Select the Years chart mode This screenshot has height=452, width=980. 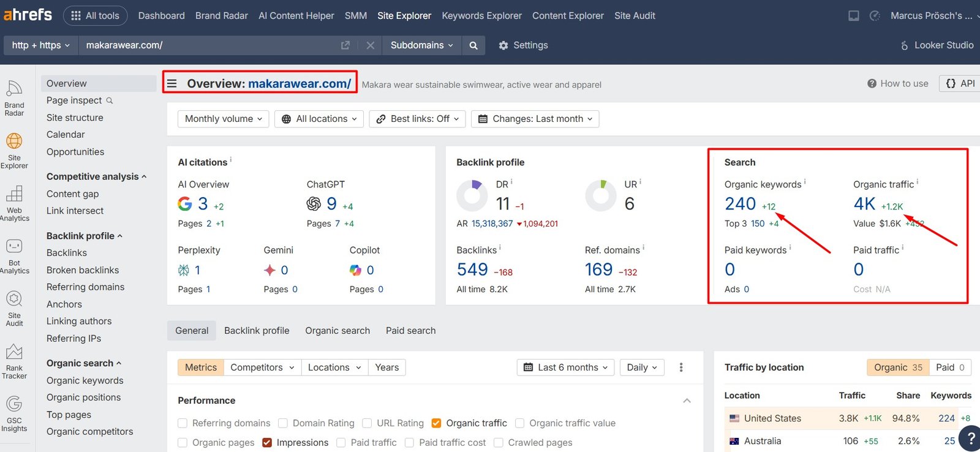pyautogui.click(x=386, y=367)
